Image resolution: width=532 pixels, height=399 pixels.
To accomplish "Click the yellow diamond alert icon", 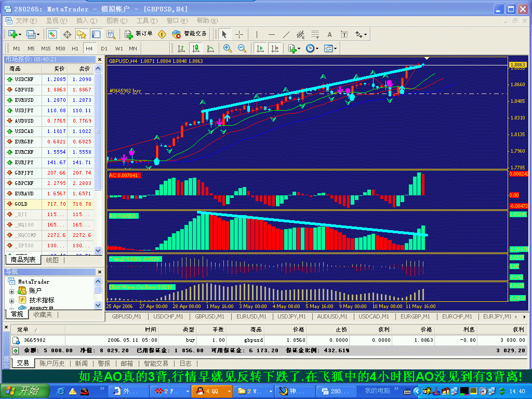I will pyautogui.click(x=162, y=34).
